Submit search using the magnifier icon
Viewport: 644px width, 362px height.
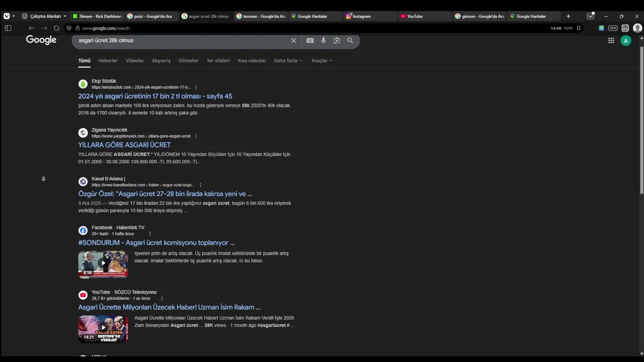(350, 41)
